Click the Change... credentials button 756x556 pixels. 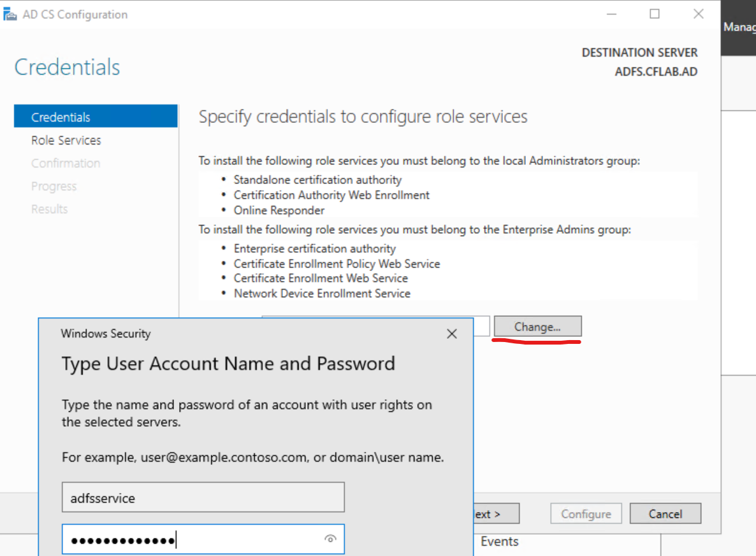click(537, 327)
